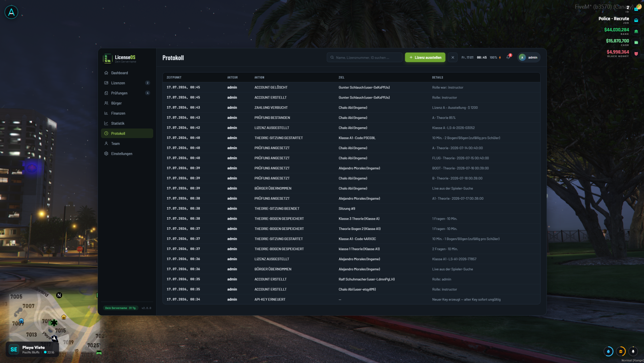Click the DETAILS column header

(438, 78)
